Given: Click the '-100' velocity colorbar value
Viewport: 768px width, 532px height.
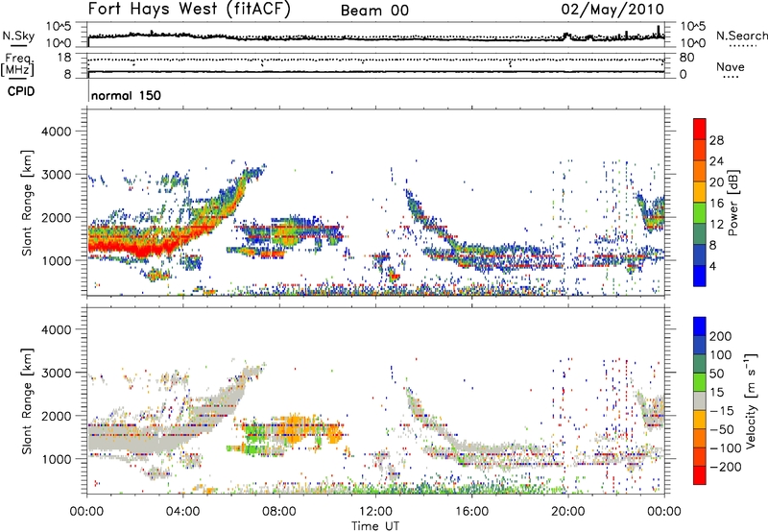Looking at the screenshot, I should pyautogui.click(x=725, y=448).
